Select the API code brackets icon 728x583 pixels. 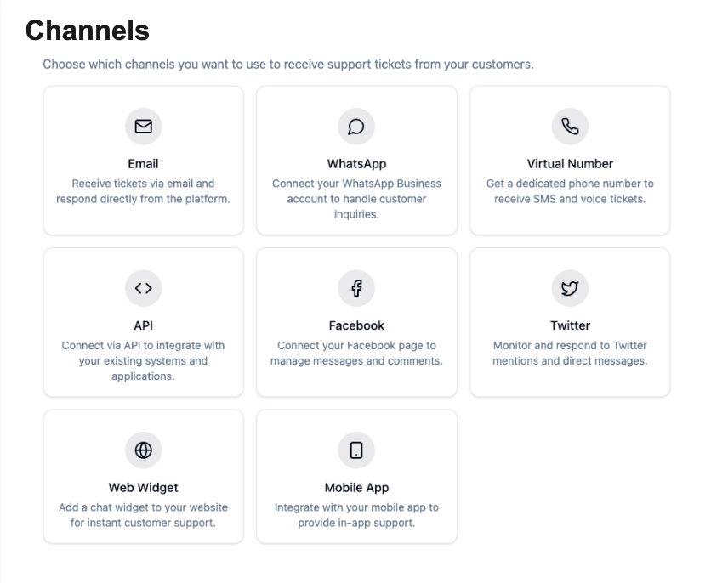click(143, 288)
